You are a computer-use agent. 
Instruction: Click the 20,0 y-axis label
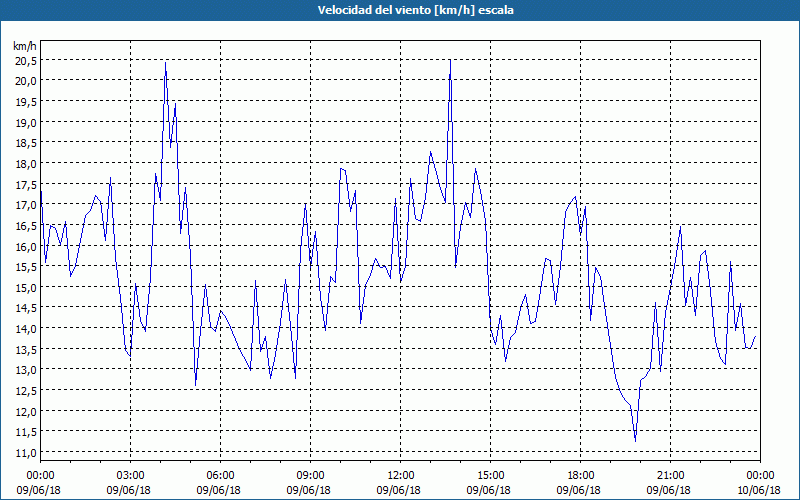tap(25, 81)
